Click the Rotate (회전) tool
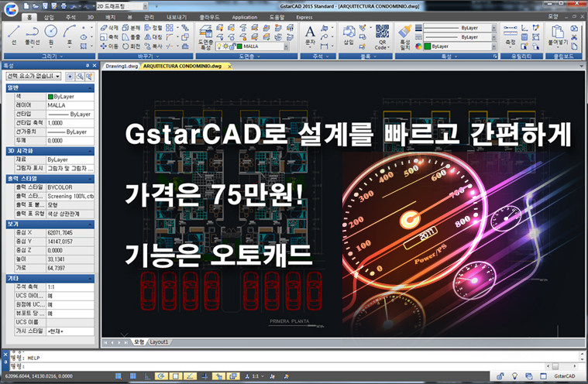This screenshot has height=384, width=588. (131, 46)
